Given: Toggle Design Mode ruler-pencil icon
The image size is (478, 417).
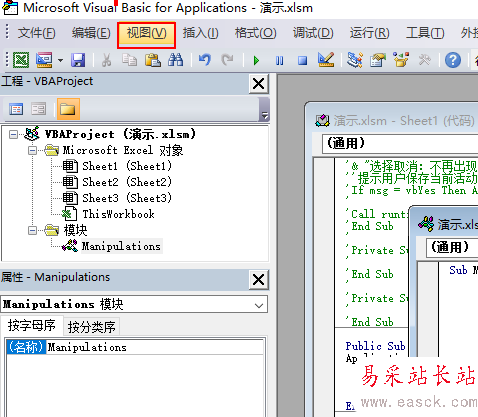Looking at the screenshot, I should pos(326,60).
